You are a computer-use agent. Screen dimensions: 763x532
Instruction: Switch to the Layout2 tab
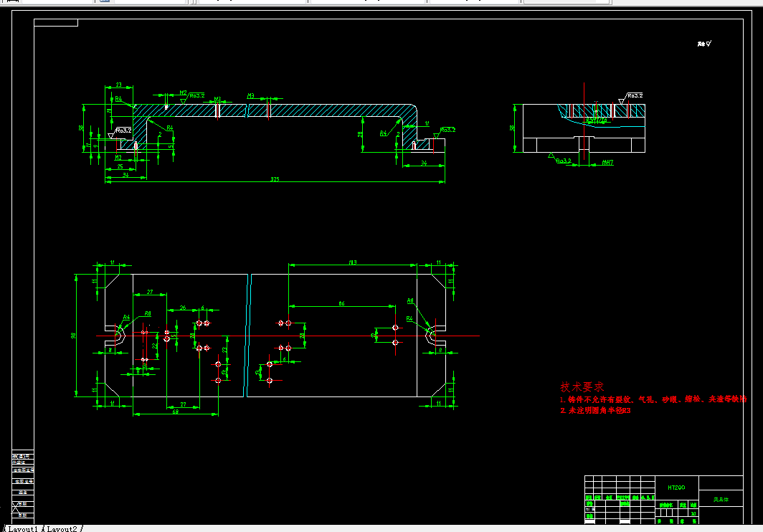tap(62, 528)
